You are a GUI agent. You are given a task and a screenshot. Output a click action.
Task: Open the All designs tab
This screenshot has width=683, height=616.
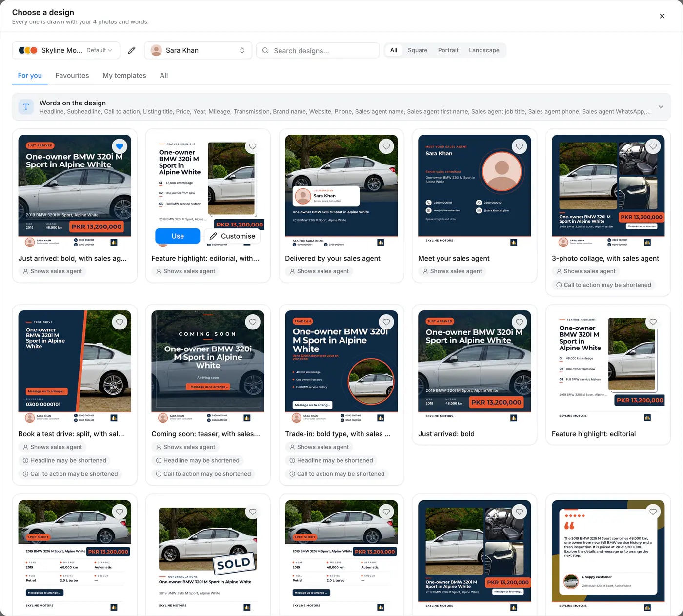164,76
